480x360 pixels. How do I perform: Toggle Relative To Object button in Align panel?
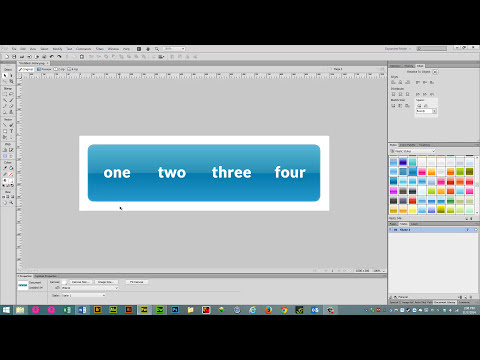point(435,72)
